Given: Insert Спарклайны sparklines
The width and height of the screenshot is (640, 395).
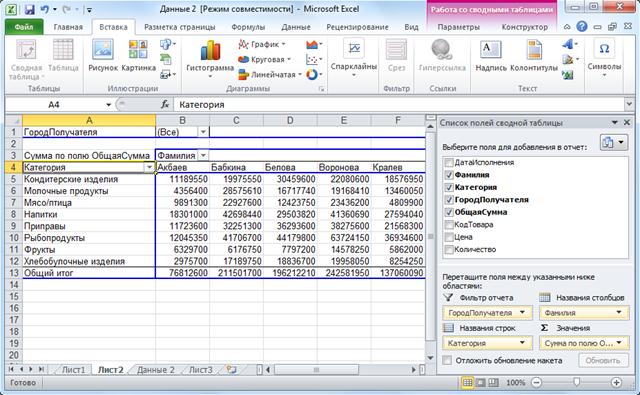Looking at the screenshot, I should (x=353, y=58).
